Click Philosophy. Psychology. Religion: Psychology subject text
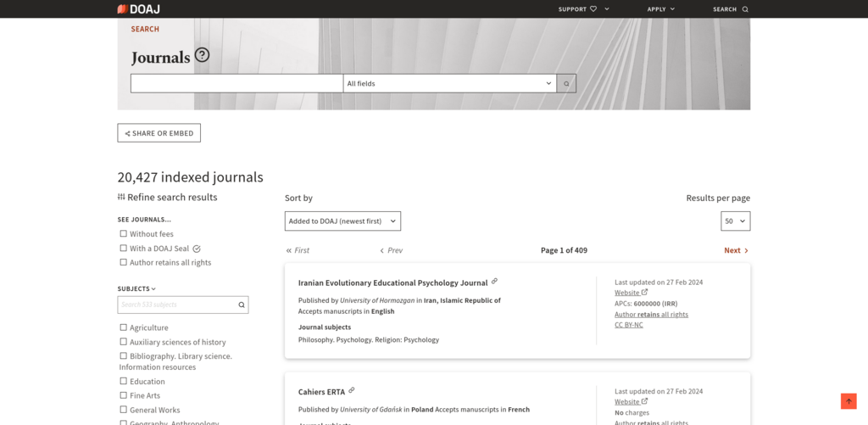Viewport: 868px width, 425px height. pos(369,339)
